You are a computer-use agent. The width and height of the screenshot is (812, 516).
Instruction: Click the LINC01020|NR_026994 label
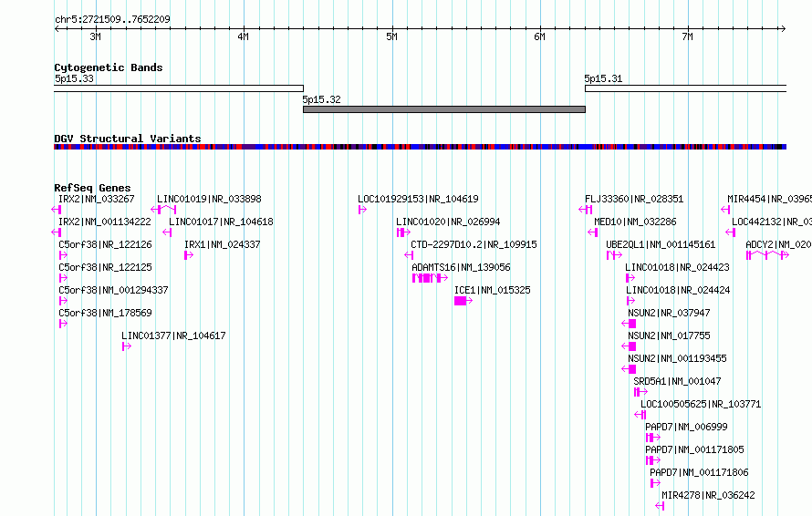point(448,222)
